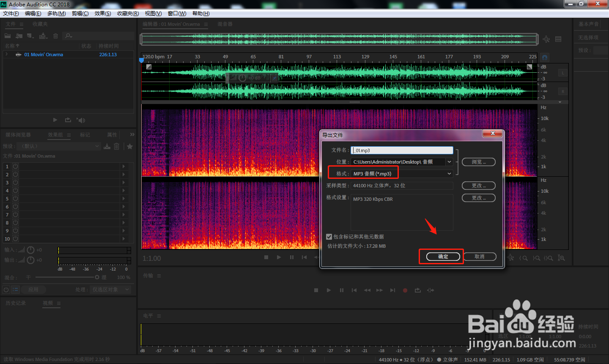Click the new file icon in Files panel
Image resolution: width=609 pixels, height=364 pixels.
tap(30, 36)
